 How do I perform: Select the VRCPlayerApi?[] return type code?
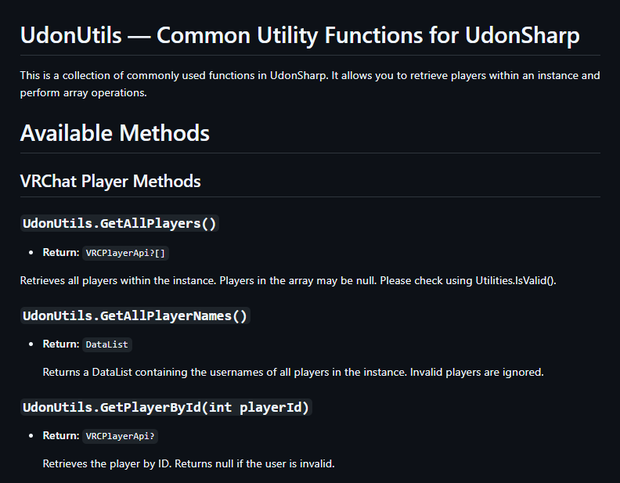click(x=125, y=253)
